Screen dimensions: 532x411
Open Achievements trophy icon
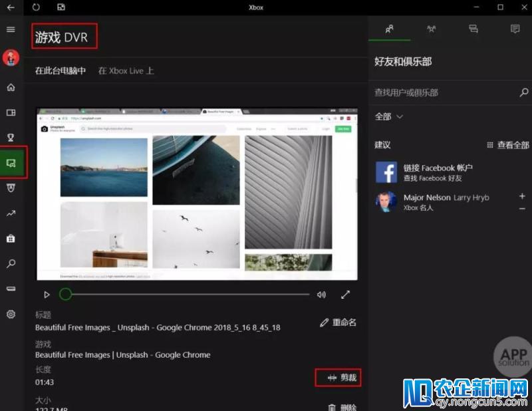(x=11, y=138)
